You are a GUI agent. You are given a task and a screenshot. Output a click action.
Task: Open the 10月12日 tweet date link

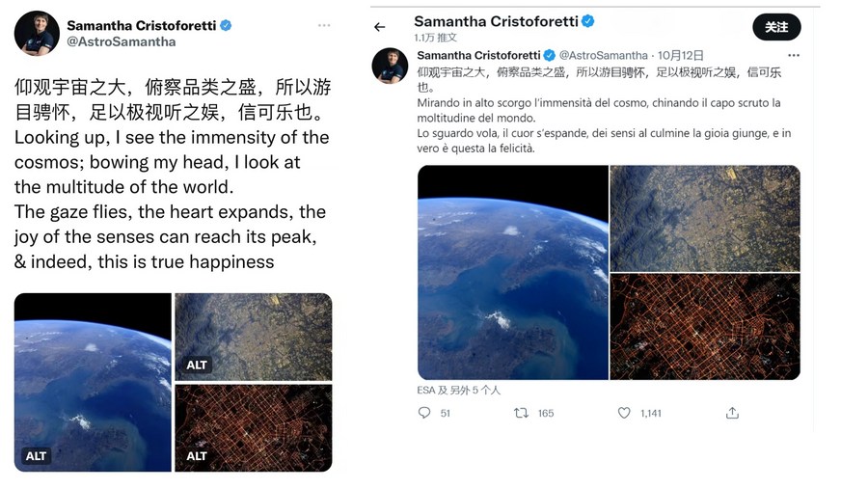tap(682, 56)
